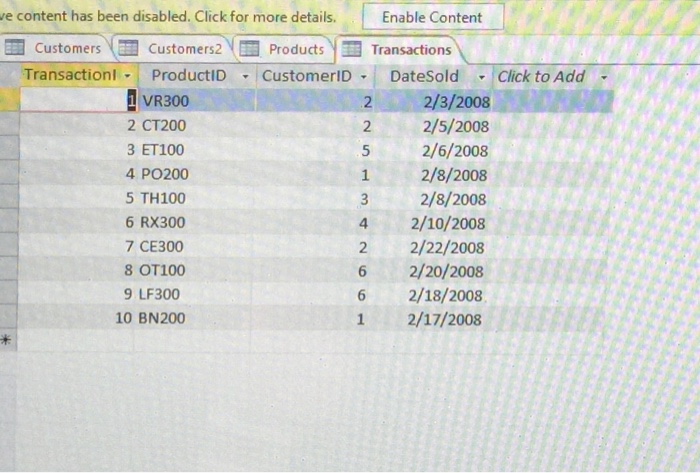Click the security warning message text
Screen dimensions: 700x473
[x=167, y=17]
